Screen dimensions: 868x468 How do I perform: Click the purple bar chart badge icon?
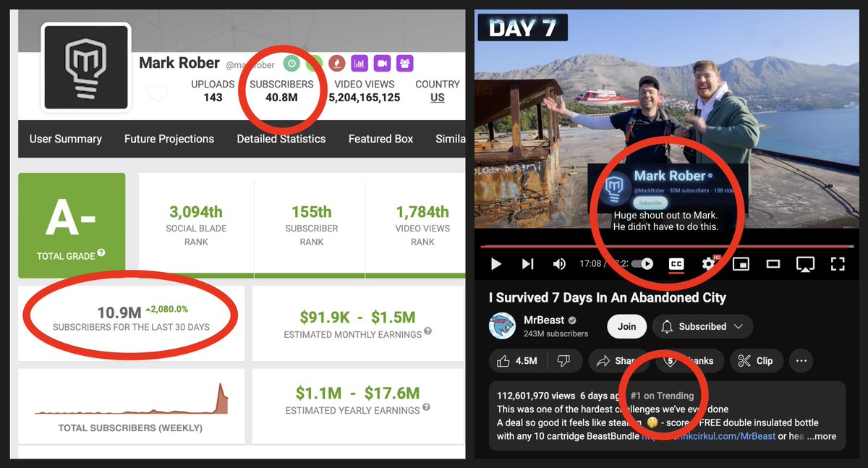pyautogui.click(x=359, y=63)
